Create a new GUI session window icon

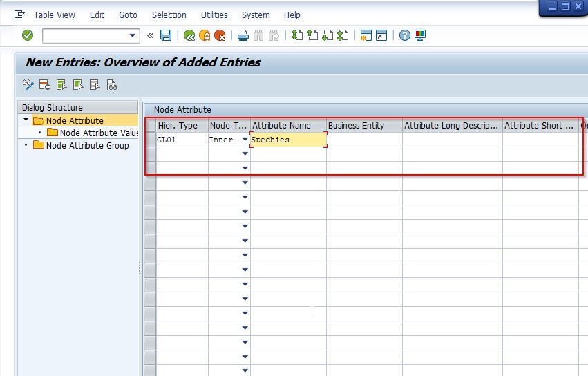[x=366, y=36]
